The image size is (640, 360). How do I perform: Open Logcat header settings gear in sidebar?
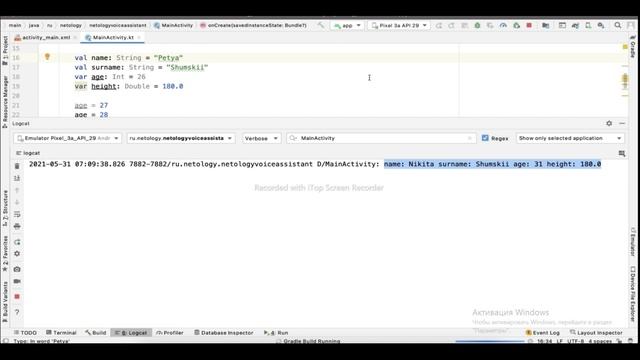coord(17,253)
